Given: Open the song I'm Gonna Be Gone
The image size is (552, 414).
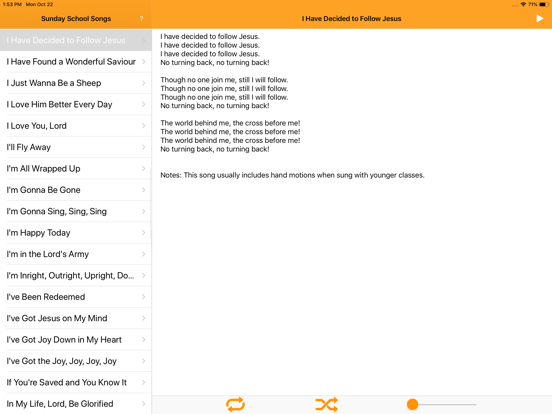Looking at the screenshot, I should pos(76,190).
